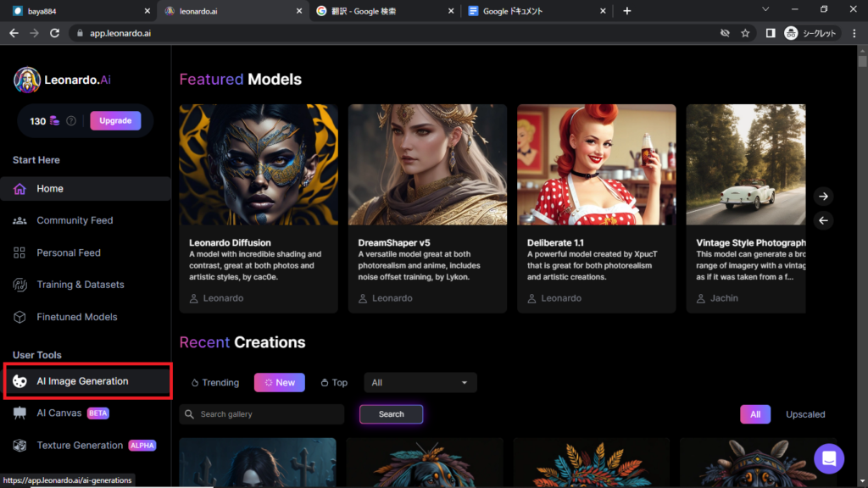The height and width of the screenshot is (488, 868).
Task: Select the Top creations filter
Action: 334,383
